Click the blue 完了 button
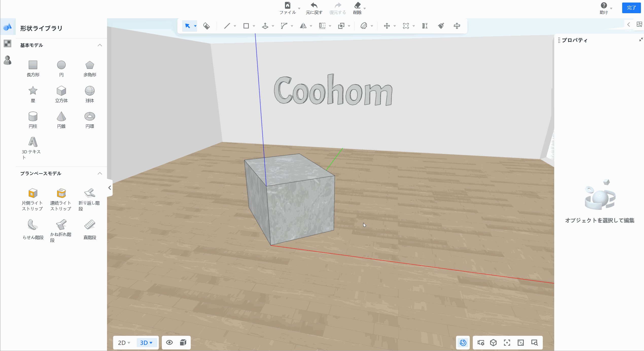This screenshot has height=351, width=644. point(631,8)
